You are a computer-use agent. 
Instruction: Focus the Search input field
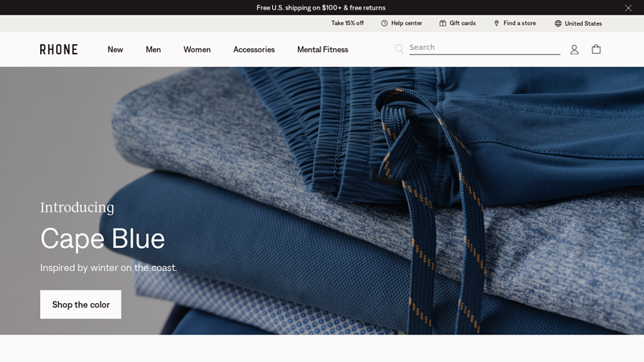[483, 47]
